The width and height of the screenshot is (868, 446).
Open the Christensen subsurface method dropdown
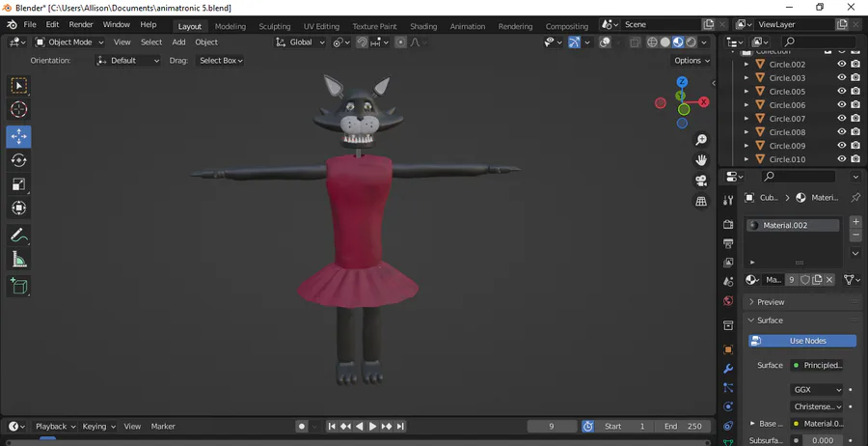pos(817,406)
